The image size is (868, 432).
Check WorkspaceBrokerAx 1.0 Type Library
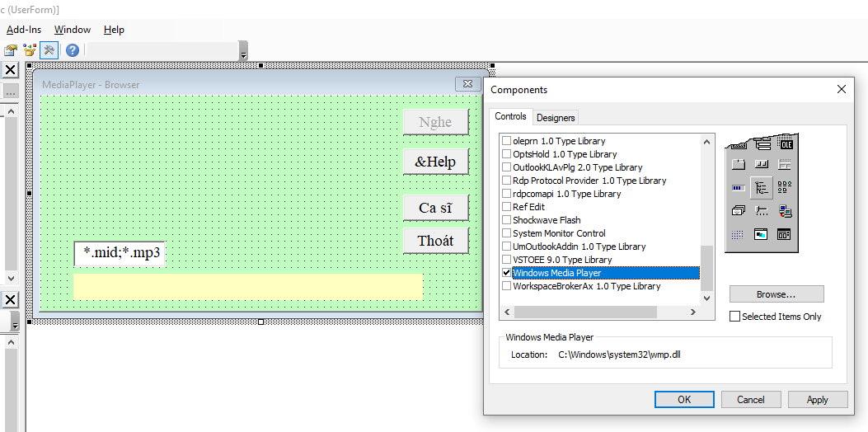coord(506,286)
